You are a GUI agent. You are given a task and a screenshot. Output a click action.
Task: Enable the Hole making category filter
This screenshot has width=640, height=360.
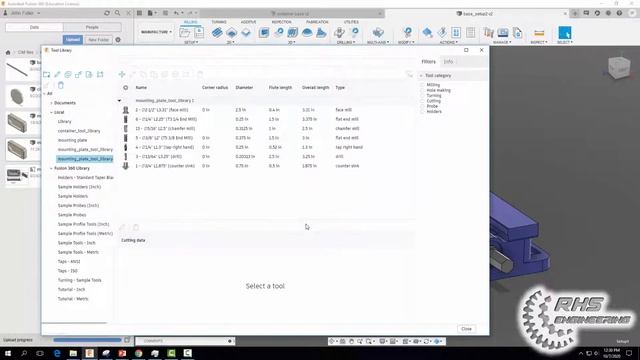(x=422, y=90)
